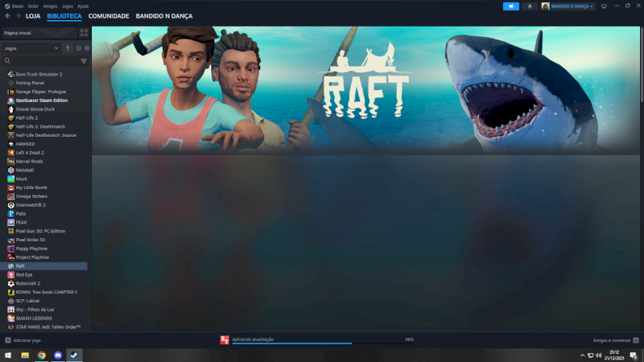Show hidden tray icons chevron
Viewport: 644px width, 362px height.
click(582, 356)
